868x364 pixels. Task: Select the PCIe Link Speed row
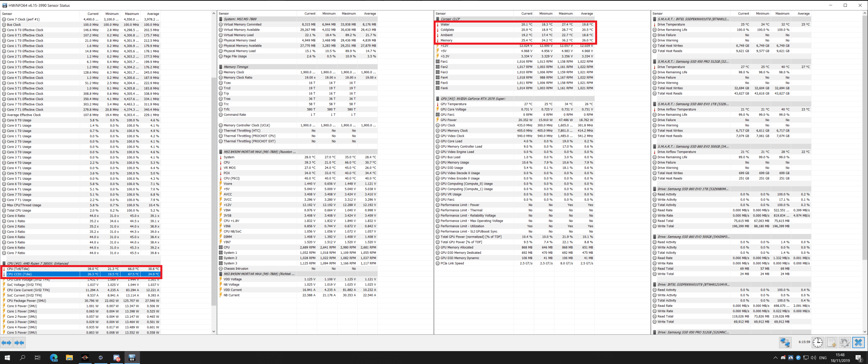point(515,263)
